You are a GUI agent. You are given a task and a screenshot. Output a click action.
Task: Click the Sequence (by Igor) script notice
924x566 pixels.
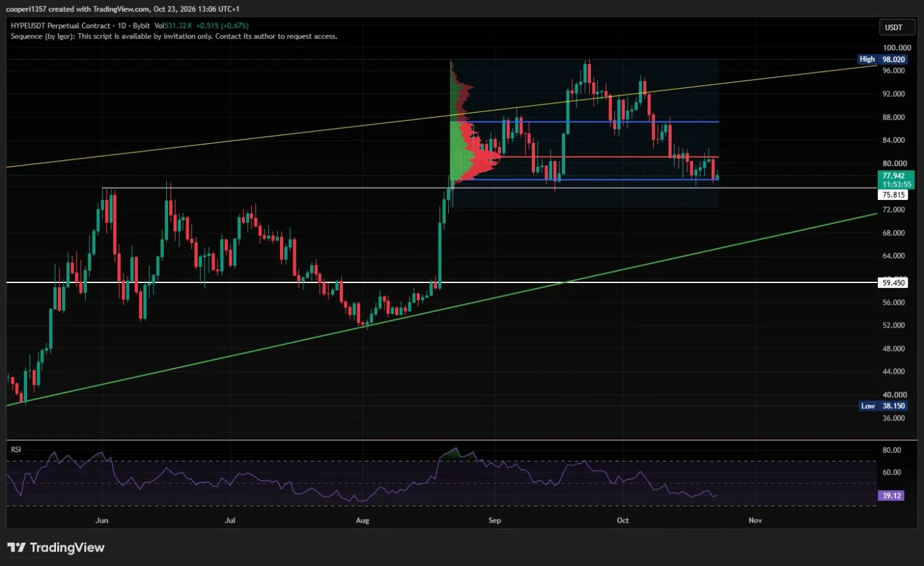pos(174,36)
